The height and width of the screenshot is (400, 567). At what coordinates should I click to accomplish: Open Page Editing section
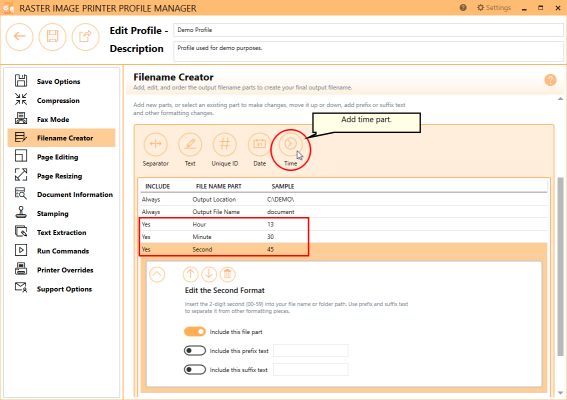point(61,157)
